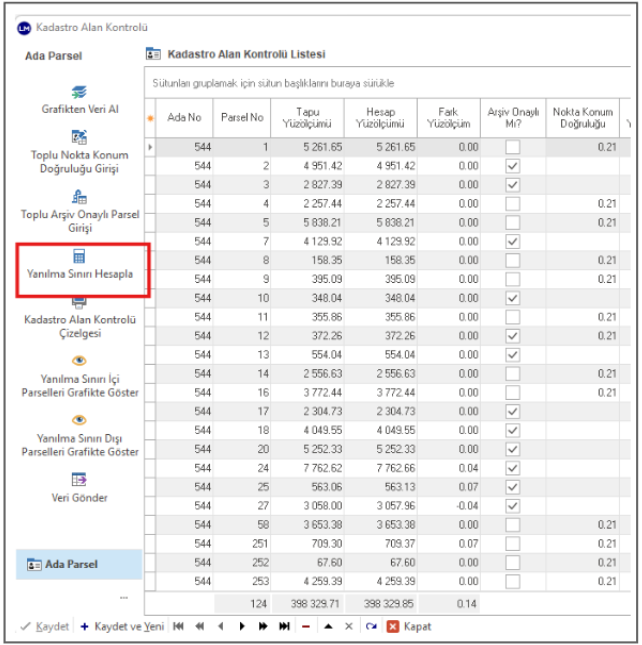Jump to the last record in navigator
This screenshot has width=642, height=645.
284,626
